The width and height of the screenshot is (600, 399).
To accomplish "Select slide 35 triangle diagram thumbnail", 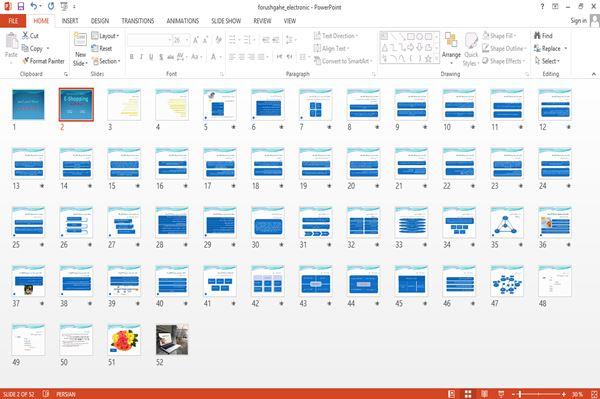I will 507,222.
